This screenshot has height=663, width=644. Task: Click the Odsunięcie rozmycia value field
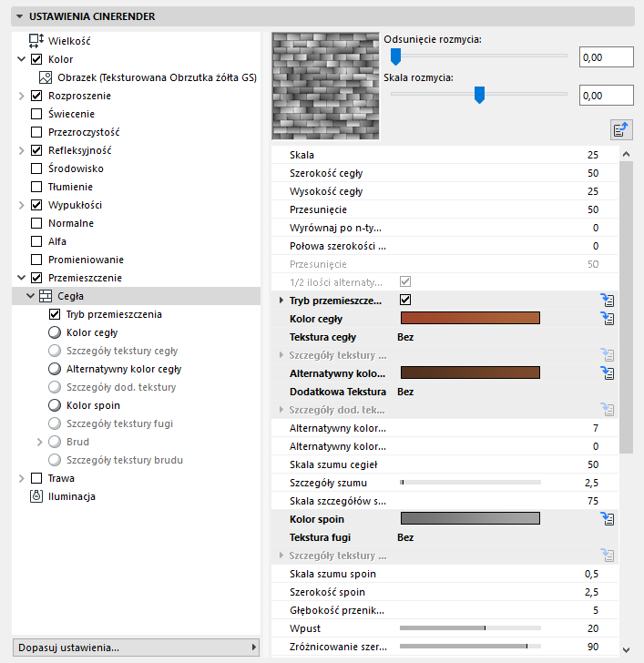pyautogui.click(x=606, y=57)
